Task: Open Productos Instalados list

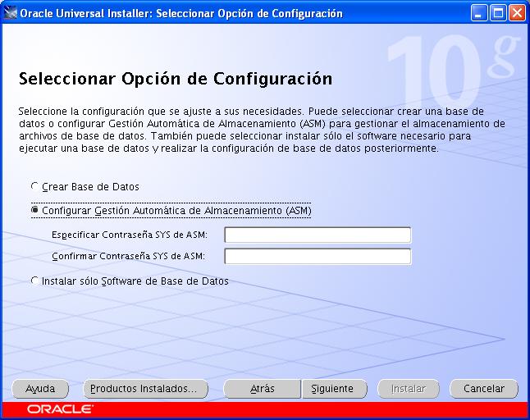Action: 146,389
